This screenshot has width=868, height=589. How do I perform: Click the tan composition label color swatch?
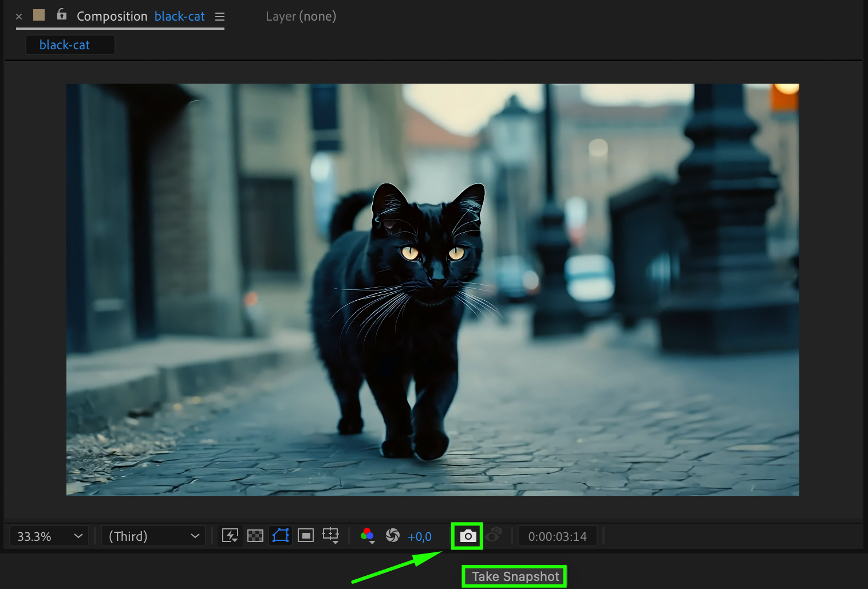click(39, 15)
